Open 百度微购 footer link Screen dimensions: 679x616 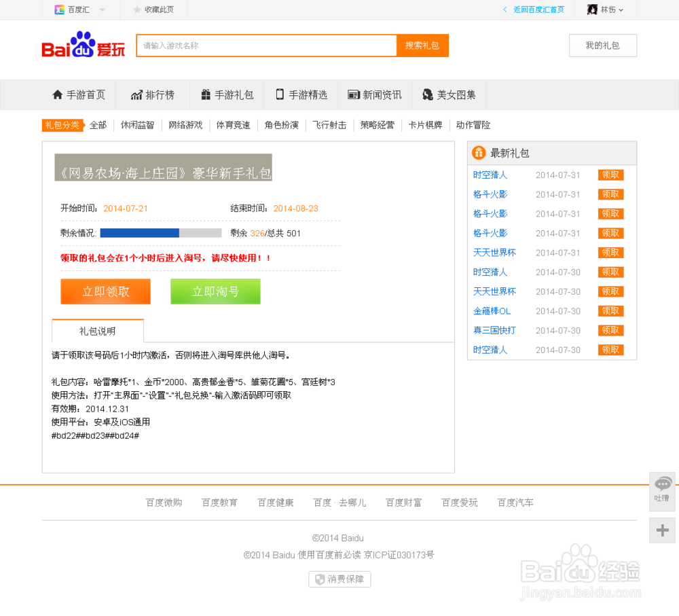[164, 503]
